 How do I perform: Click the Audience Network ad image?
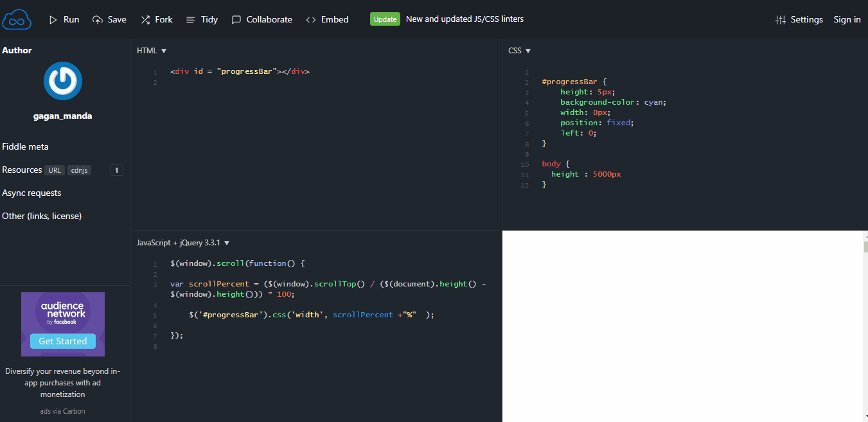pyautogui.click(x=63, y=324)
